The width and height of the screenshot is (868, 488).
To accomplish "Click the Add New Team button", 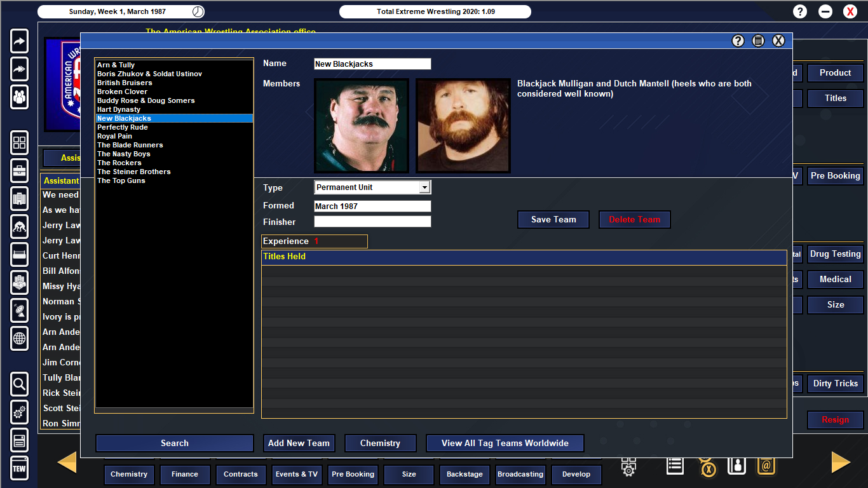I will click(299, 443).
